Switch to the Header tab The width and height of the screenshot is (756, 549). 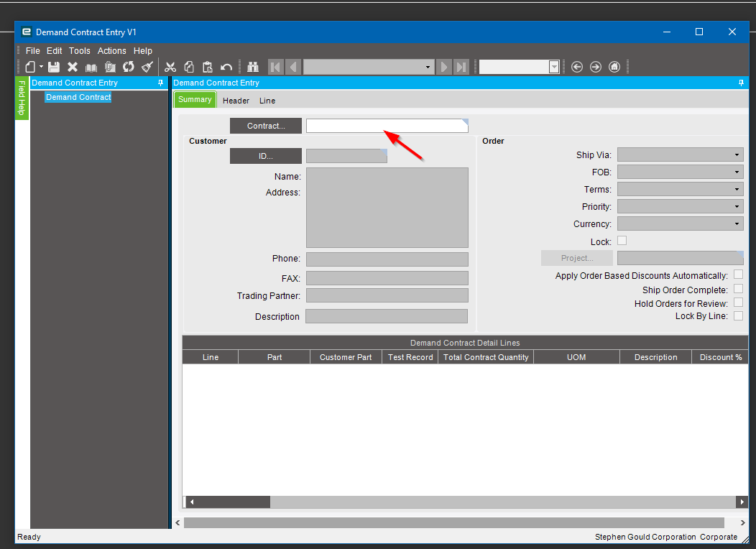(236, 101)
